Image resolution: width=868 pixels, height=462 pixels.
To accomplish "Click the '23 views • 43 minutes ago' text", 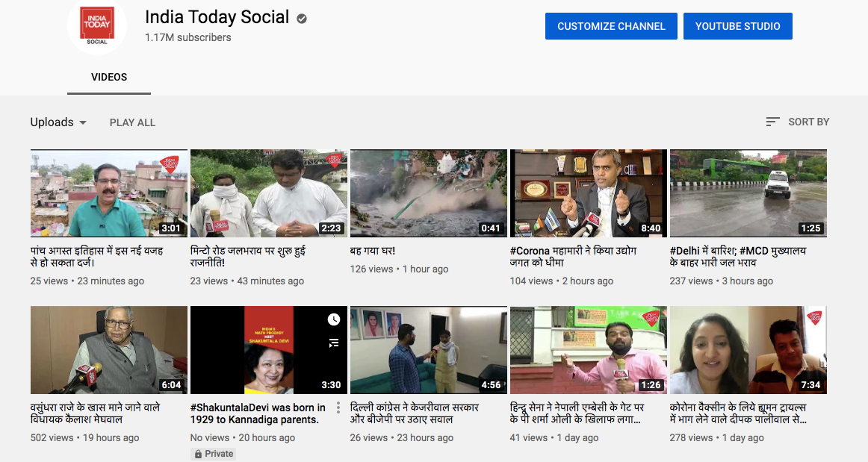I will pyautogui.click(x=247, y=281).
